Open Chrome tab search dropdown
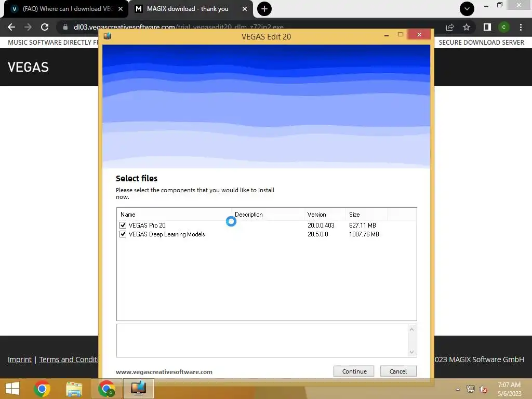 467,9
